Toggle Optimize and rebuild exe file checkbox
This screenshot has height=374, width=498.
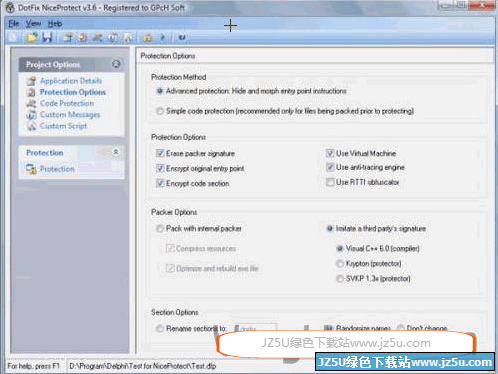point(170,268)
